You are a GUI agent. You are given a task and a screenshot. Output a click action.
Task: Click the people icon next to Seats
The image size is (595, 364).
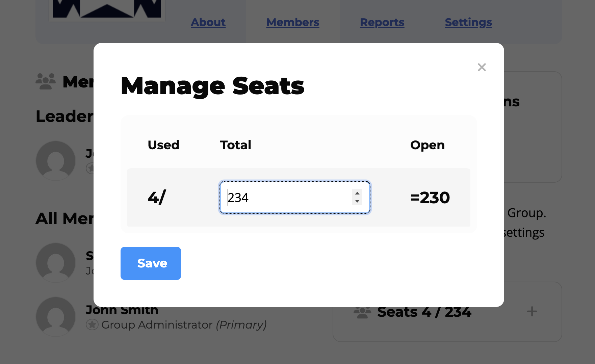coord(362,312)
